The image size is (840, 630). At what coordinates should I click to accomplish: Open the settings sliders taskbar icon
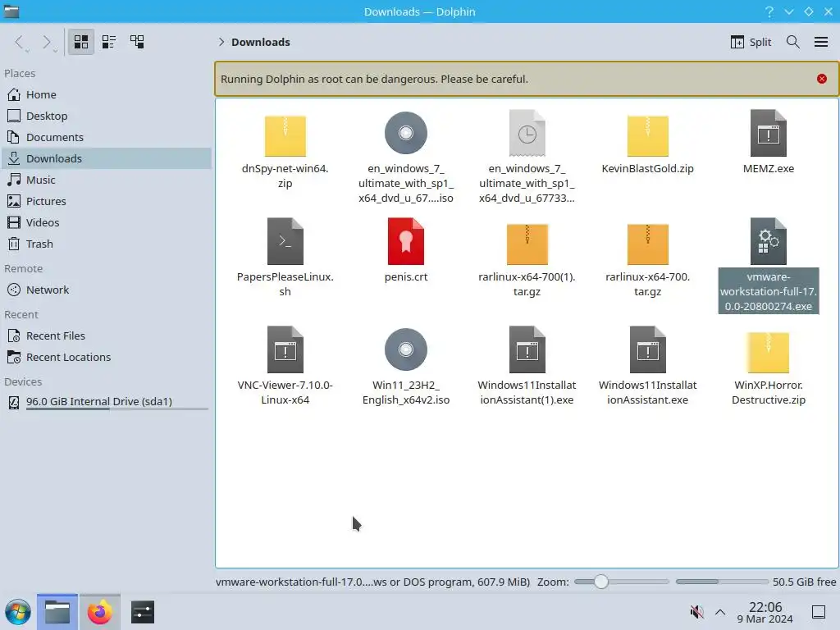(143, 612)
